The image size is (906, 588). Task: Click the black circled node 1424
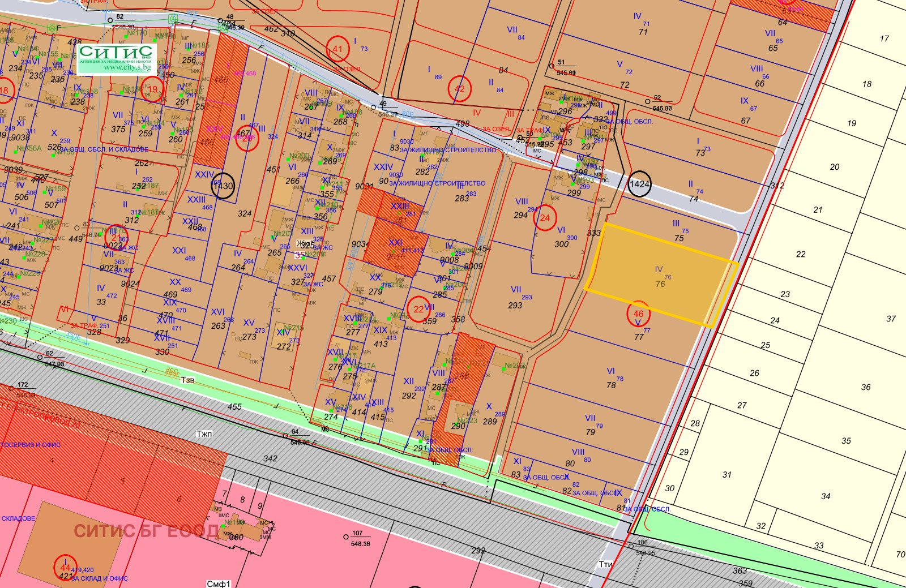coord(640,184)
